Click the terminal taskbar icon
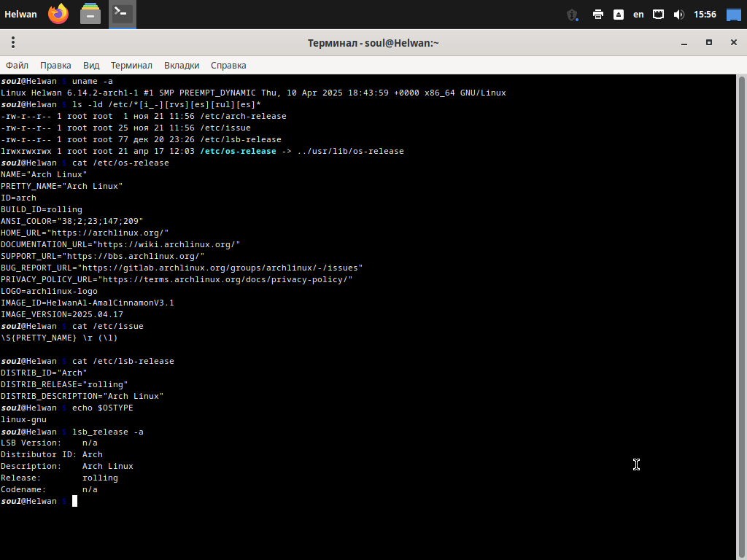This screenshot has height=560, width=747. click(123, 14)
